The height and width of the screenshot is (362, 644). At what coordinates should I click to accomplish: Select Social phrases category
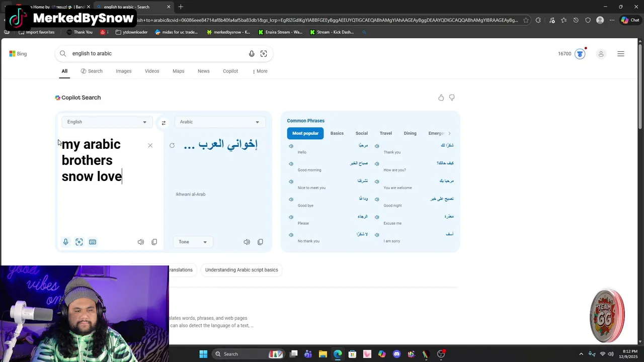point(362,133)
